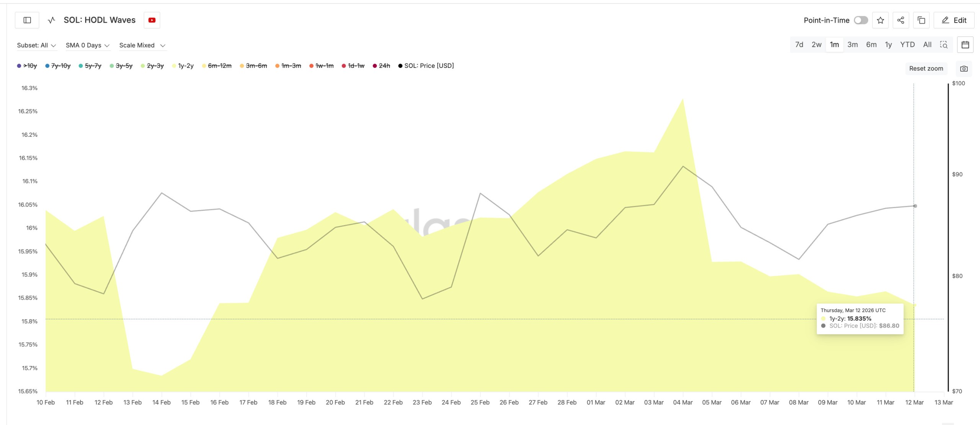This screenshot has width=980, height=425.
Task: Switch to the 3m time range tab
Action: click(x=853, y=44)
